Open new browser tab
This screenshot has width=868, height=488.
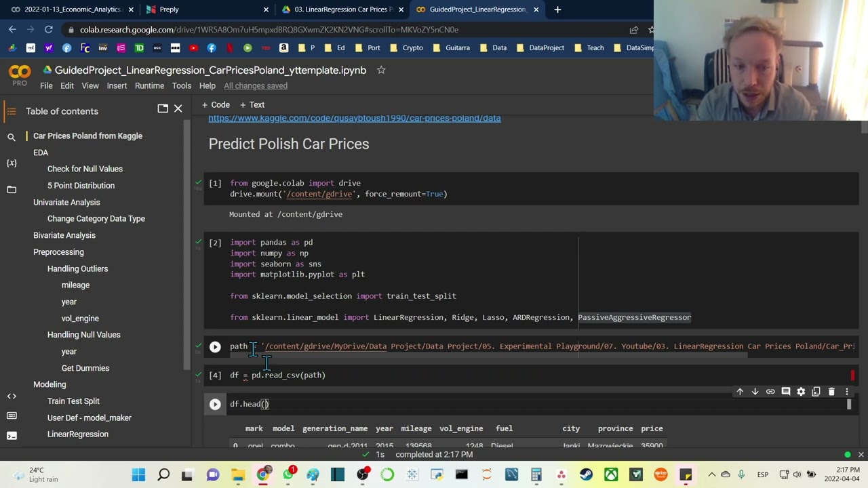557,9
